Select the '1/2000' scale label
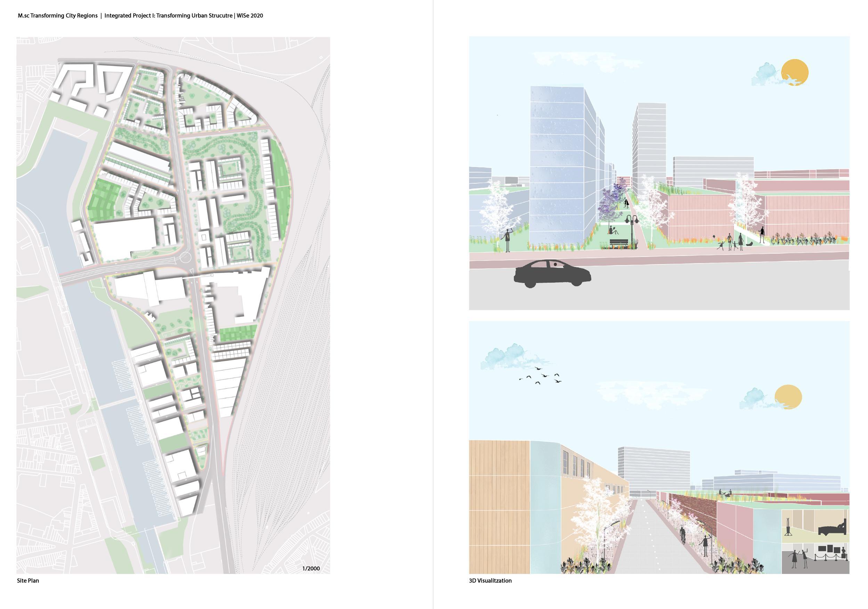This screenshot has width=868, height=609. [311, 569]
